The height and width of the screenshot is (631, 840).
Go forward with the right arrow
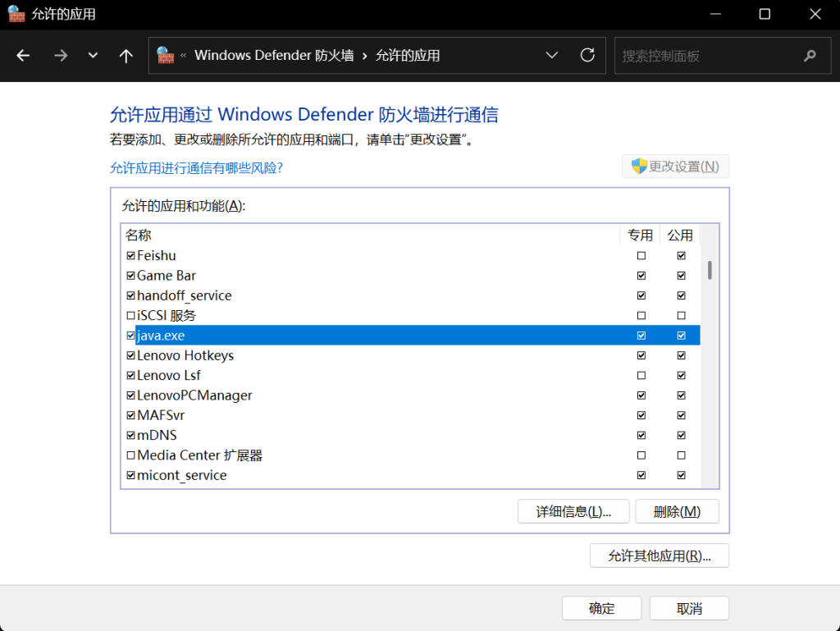coord(61,55)
